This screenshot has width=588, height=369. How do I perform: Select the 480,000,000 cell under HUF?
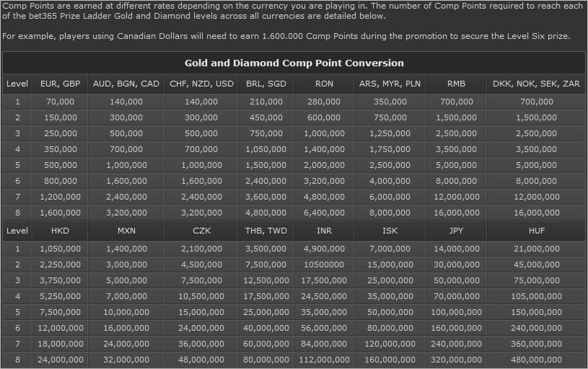point(536,360)
